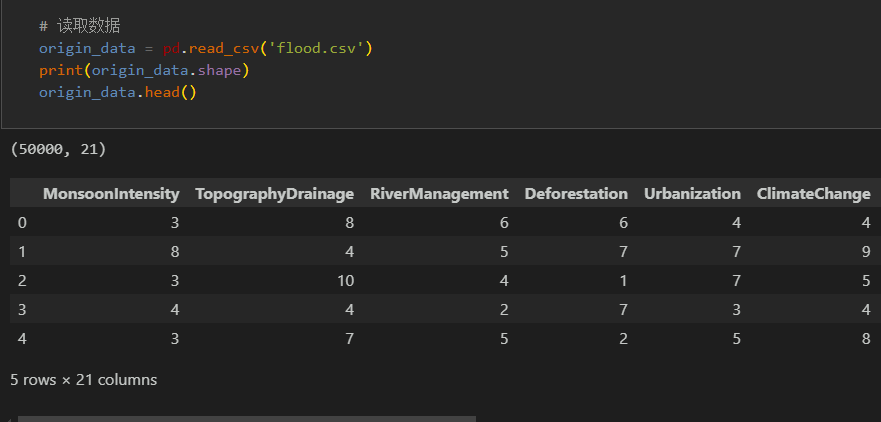Click the '5 rows × 21 columns' summary text
Viewport: 881px width, 422px height.
point(83,380)
